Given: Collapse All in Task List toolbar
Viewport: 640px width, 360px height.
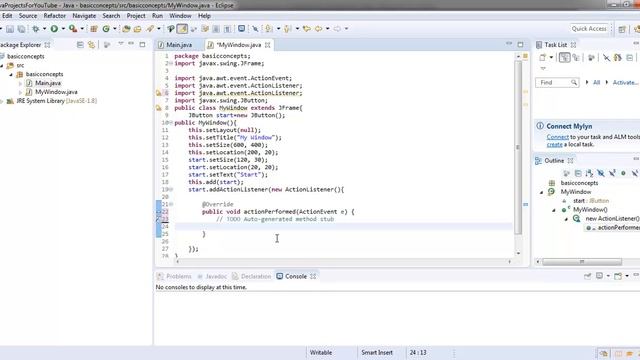Looking at the screenshot, I should point(629,58).
